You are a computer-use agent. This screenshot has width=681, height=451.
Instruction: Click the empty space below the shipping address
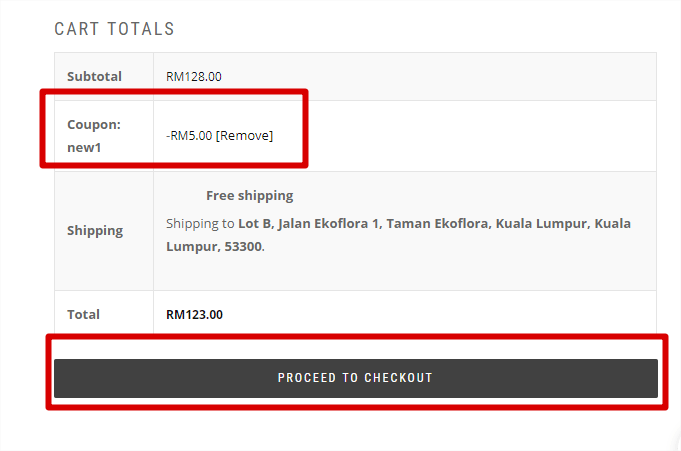pos(404,272)
